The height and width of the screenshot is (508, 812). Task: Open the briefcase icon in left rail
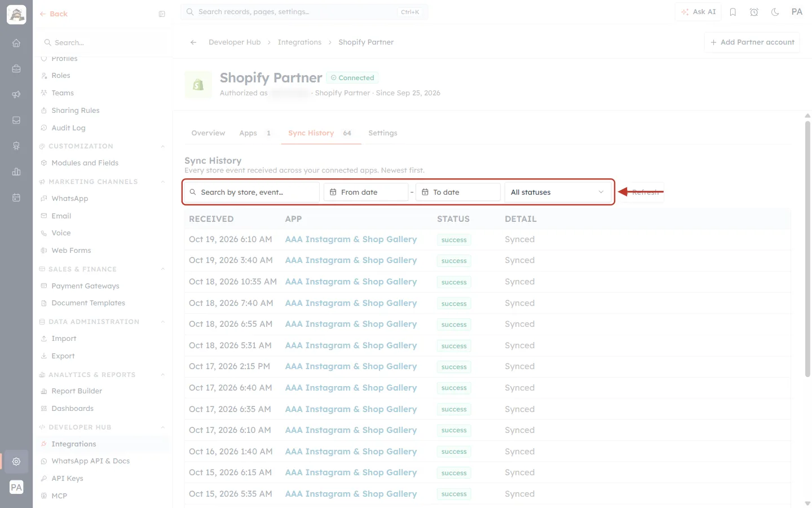[16, 69]
